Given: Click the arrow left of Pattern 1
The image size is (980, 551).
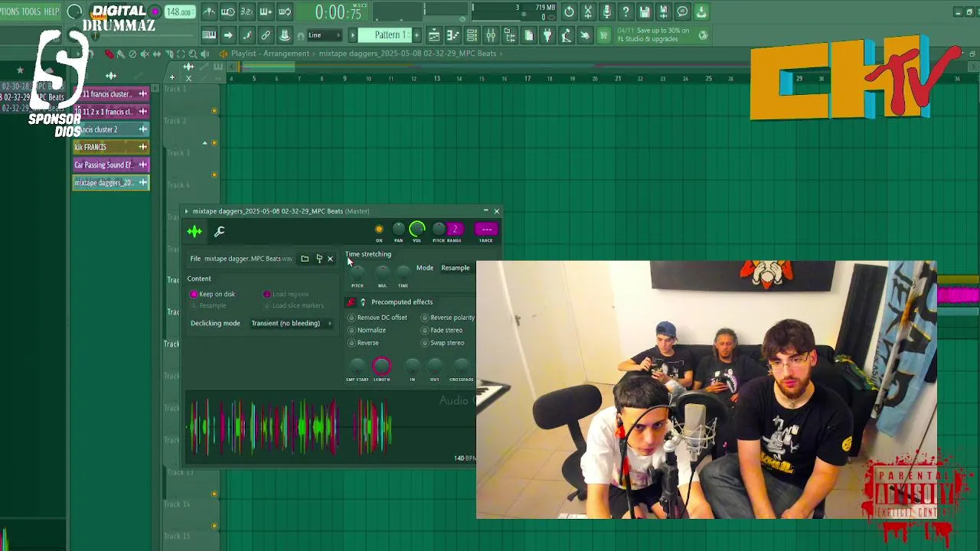Looking at the screenshot, I should point(353,35).
